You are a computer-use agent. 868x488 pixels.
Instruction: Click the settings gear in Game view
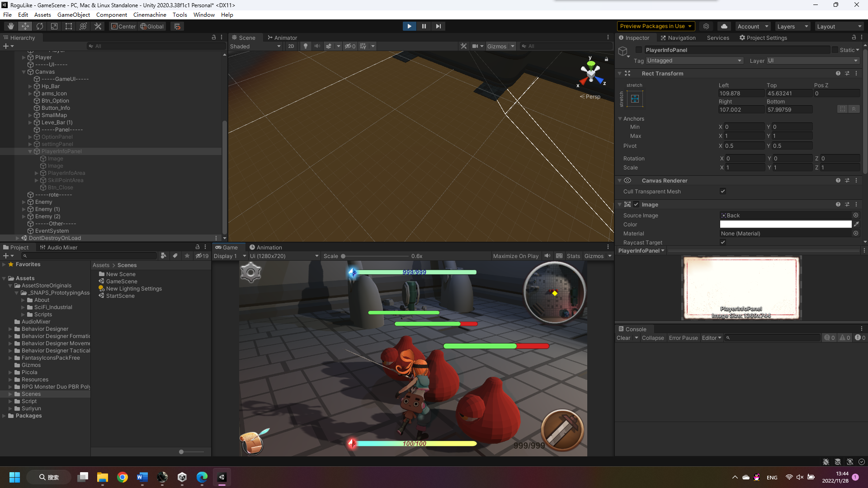[x=251, y=272]
